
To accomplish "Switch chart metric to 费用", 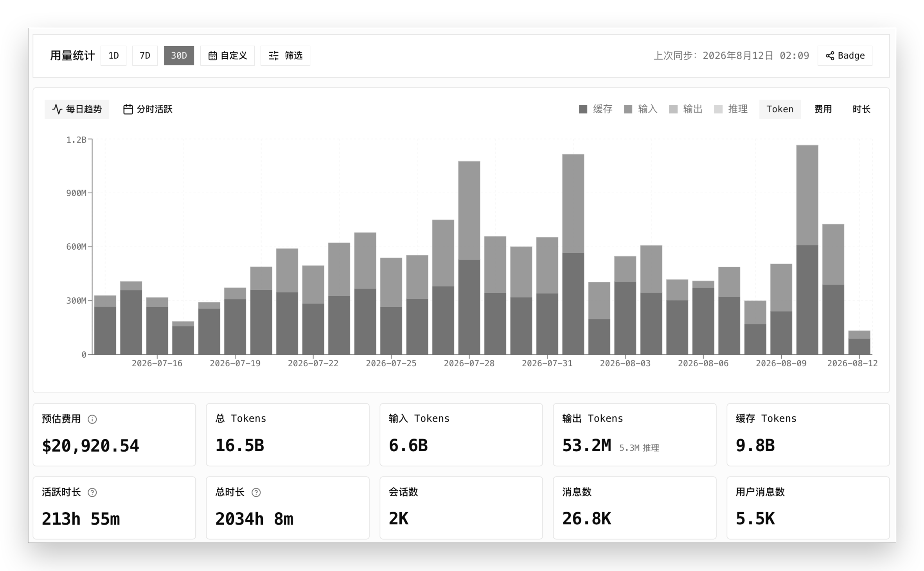I will click(823, 109).
